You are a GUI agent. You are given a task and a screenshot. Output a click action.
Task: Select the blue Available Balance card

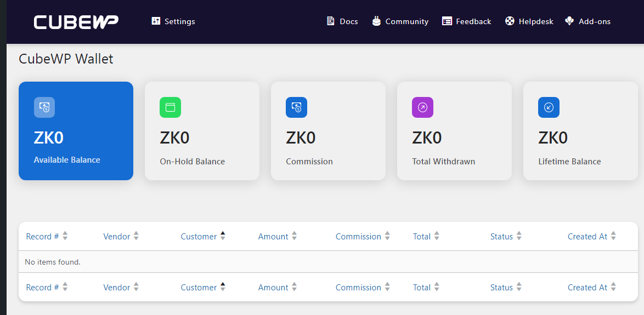tap(76, 131)
